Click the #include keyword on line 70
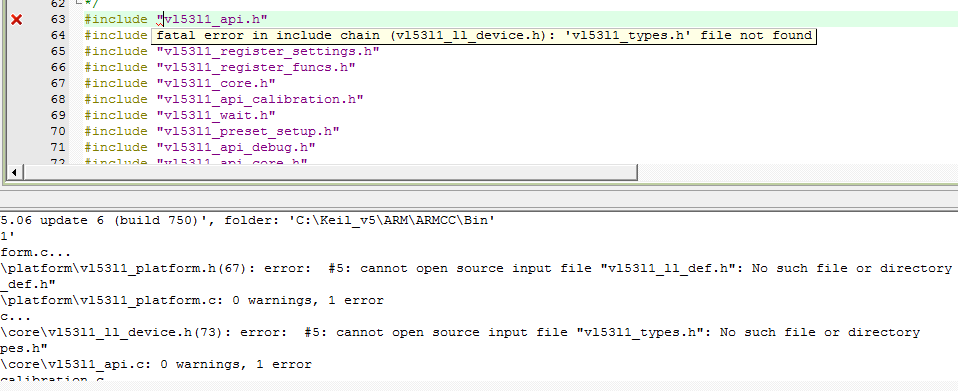Screen dimensions: 958x391 [116, 131]
